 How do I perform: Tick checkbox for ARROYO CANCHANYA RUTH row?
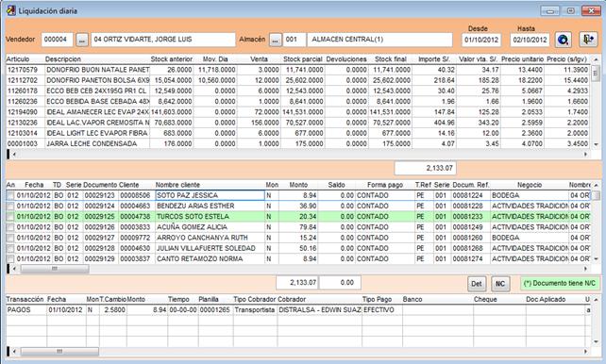coord(10,238)
